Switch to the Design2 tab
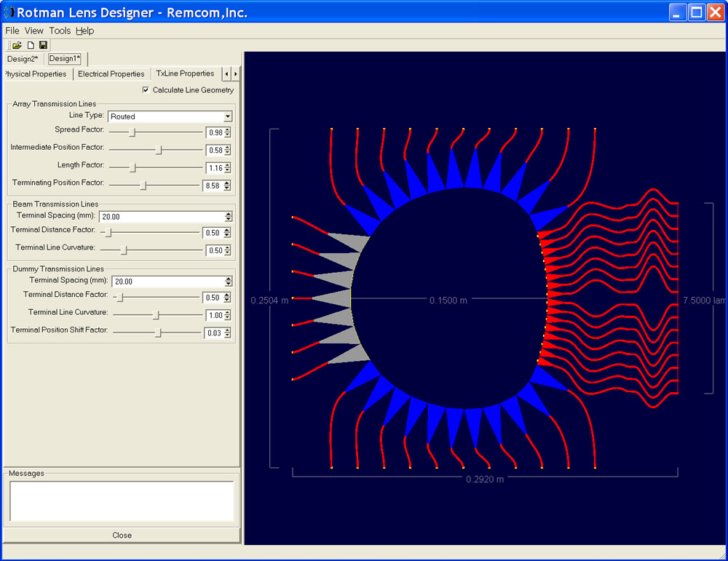Screen dimensions: 728x561 [x=23, y=59]
